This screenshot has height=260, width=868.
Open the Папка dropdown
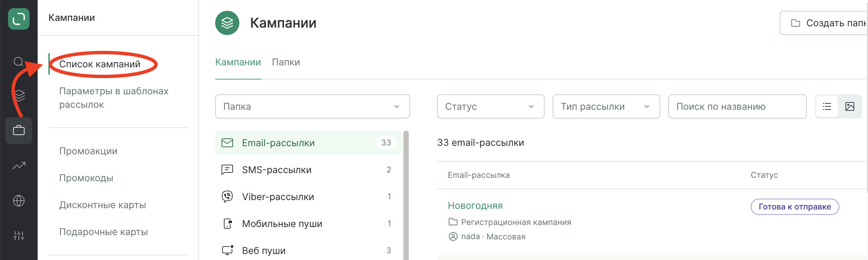[312, 106]
